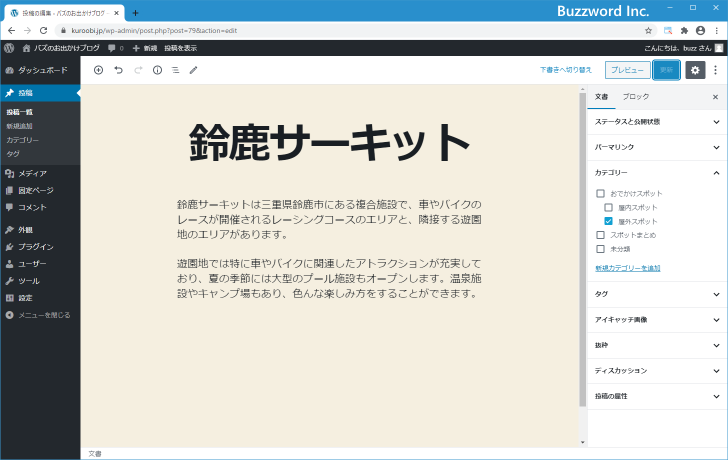Screen dimensions: 728x460
Task: Check the おでかけスポット category
Action: tap(600, 194)
